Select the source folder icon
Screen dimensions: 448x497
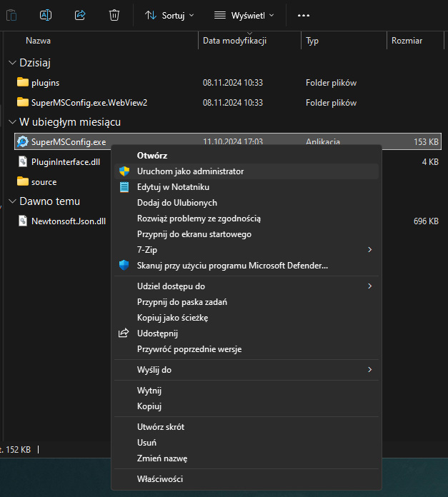point(23,181)
